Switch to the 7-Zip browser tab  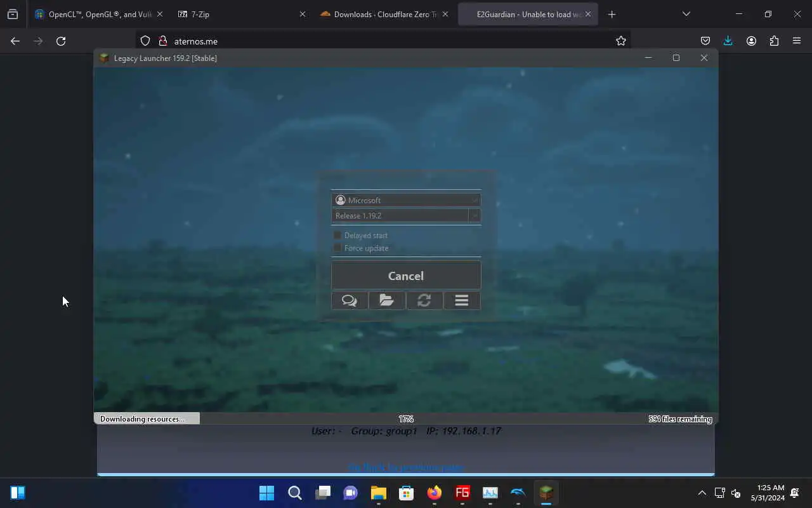[x=240, y=14]
